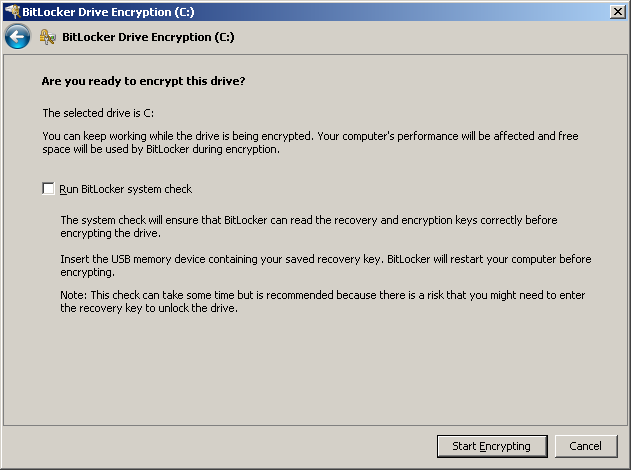This screenshot has width=631, height=470.
Task: Start encrypting the C: drive
Action: (492, 446)
